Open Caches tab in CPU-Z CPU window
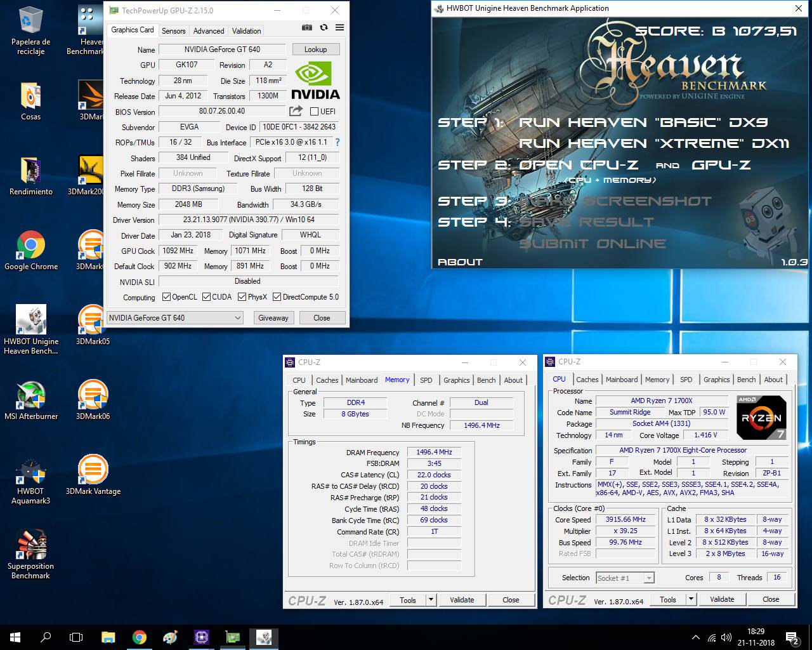The height and width of the screenshot is (650, 812). pos(587,380)
